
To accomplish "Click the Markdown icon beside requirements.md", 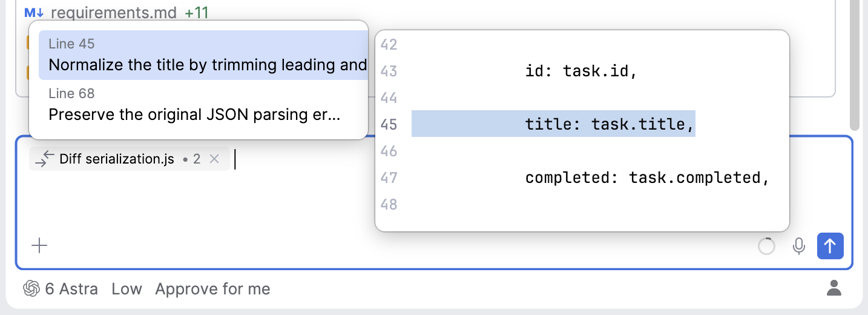I will [34, 12].
